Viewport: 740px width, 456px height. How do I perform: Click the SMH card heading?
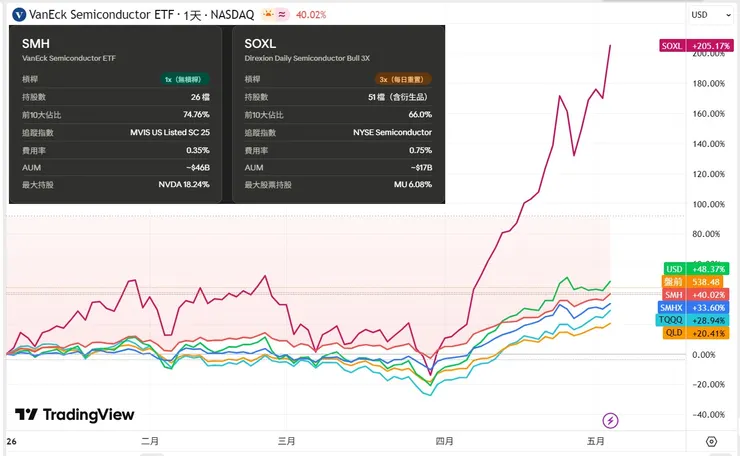tap(35, 44)
